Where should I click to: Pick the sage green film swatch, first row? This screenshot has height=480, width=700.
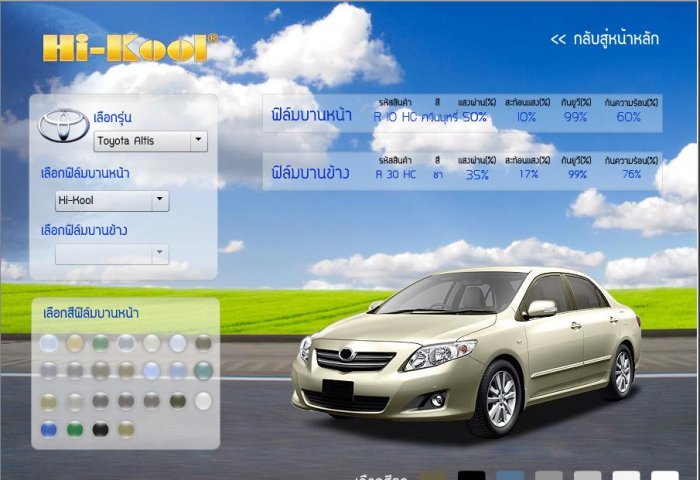point(100,343)
